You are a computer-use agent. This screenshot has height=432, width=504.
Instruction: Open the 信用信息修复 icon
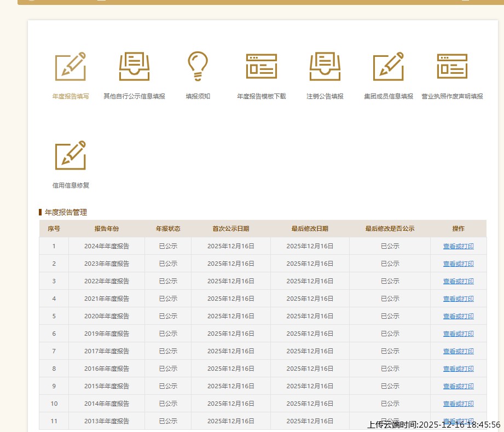click(71, 155)
